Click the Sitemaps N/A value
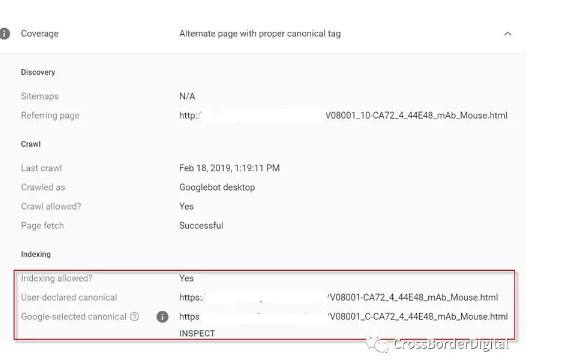Viewport: 575px width, 361px height. pyautogui.click(x=187, y=96)
